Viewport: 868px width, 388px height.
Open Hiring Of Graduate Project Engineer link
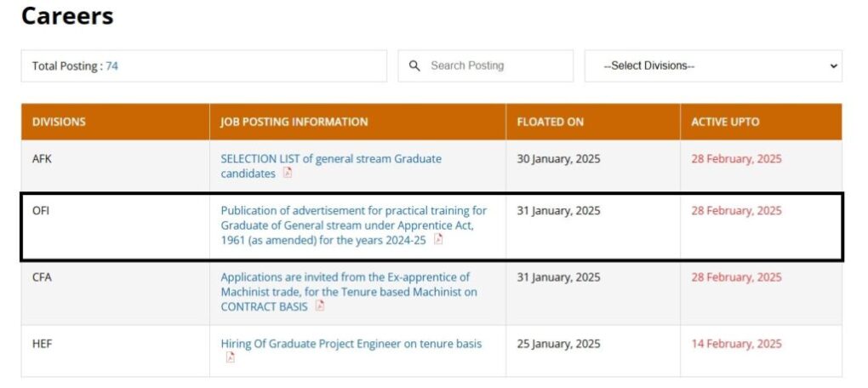(x=351, y=344)
